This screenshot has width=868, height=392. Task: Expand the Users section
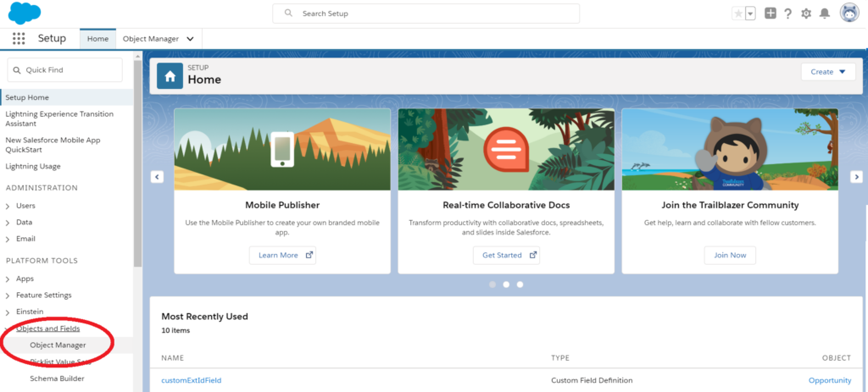[x=8, y=207]
